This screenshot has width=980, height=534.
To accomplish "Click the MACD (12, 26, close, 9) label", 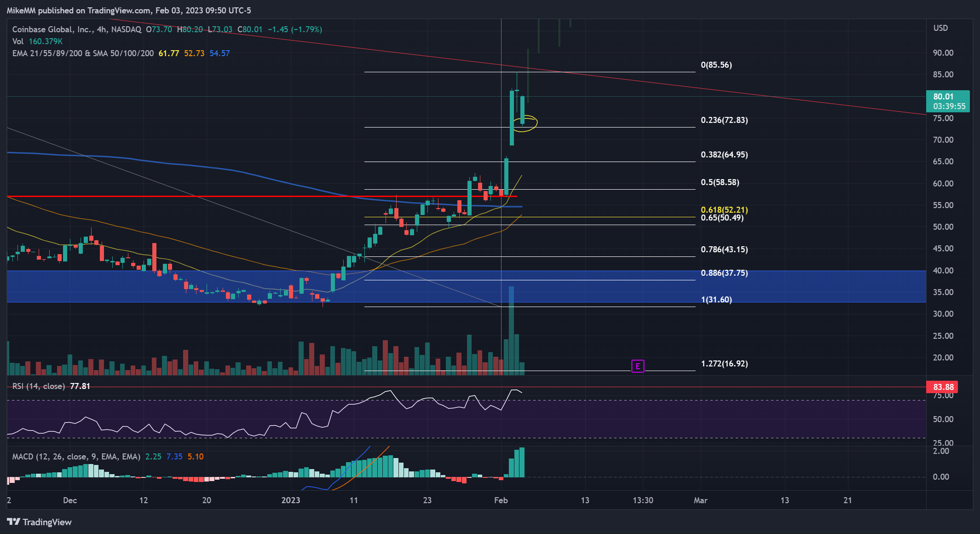I will pyautogui.click(x=76, y=457).
